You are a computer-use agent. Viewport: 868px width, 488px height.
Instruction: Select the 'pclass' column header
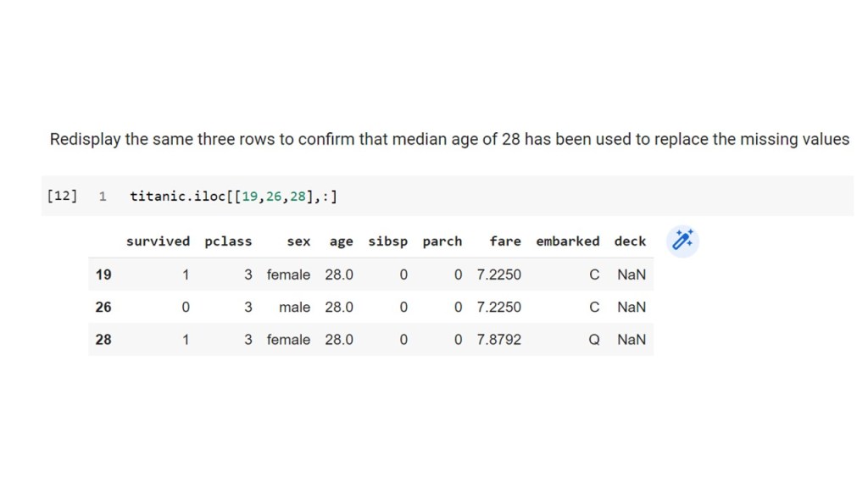(x=228, y=241)
